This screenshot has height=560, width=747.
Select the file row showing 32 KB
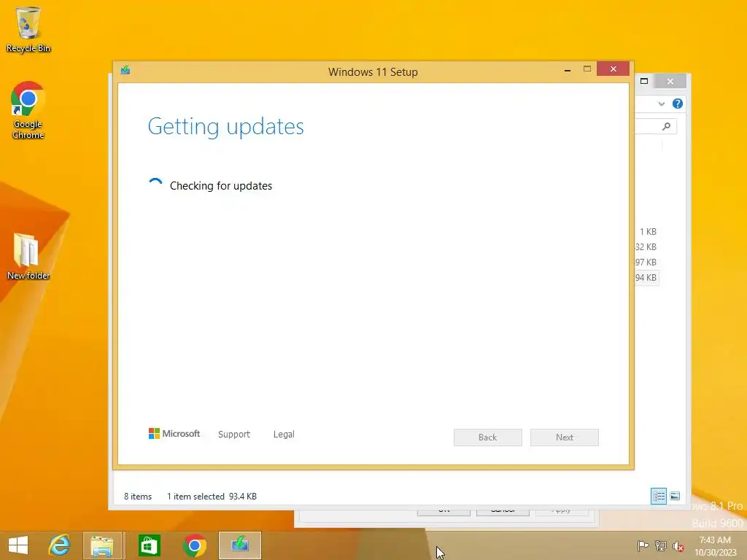(x=646, y=247)
